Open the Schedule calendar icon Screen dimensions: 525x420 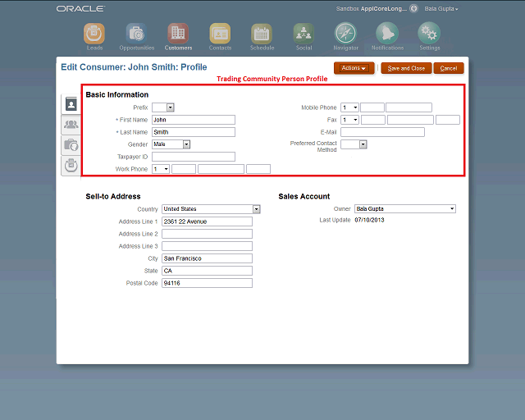(x=262, y=34)
